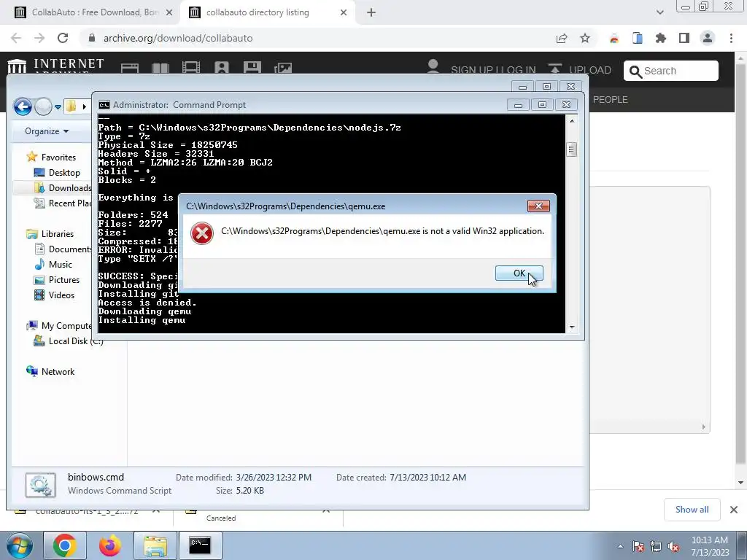Click the Internet Archive user silhouette icon
Screen dimensions: 747x560
coord(433,66)
